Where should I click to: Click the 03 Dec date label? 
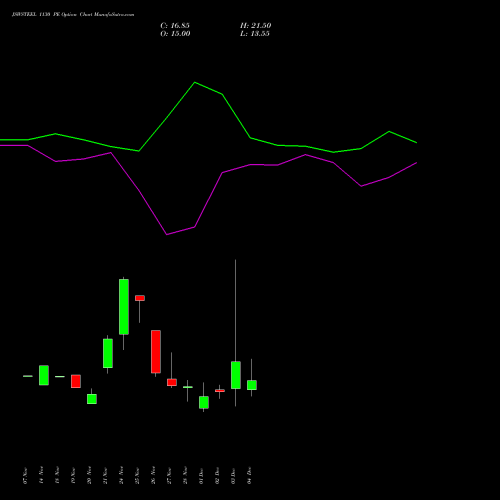[233, 476]
